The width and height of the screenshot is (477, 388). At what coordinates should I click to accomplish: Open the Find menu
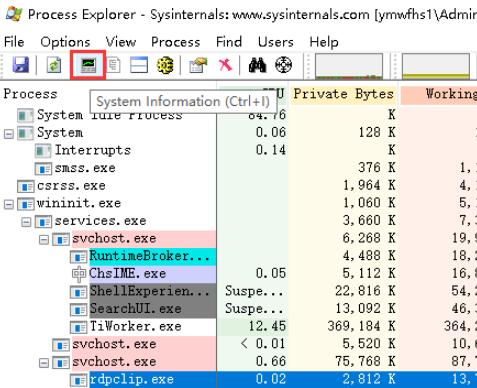229,42
